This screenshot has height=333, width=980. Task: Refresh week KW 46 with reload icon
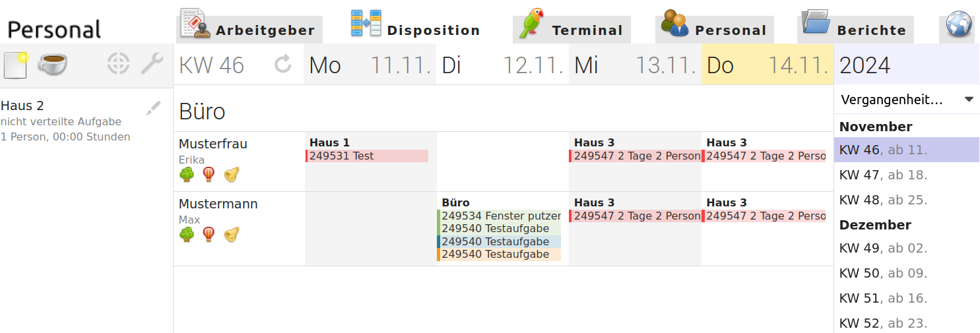[283, 64]
